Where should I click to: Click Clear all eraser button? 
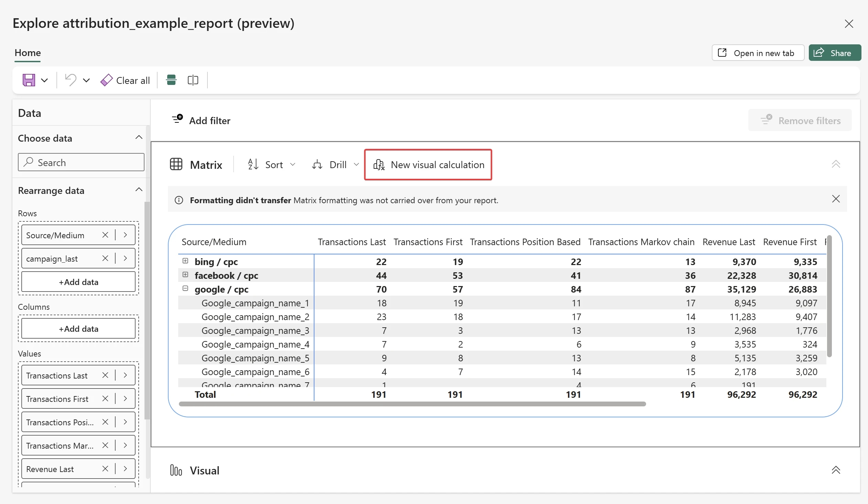pyautogui.click(x=125, y=80)
